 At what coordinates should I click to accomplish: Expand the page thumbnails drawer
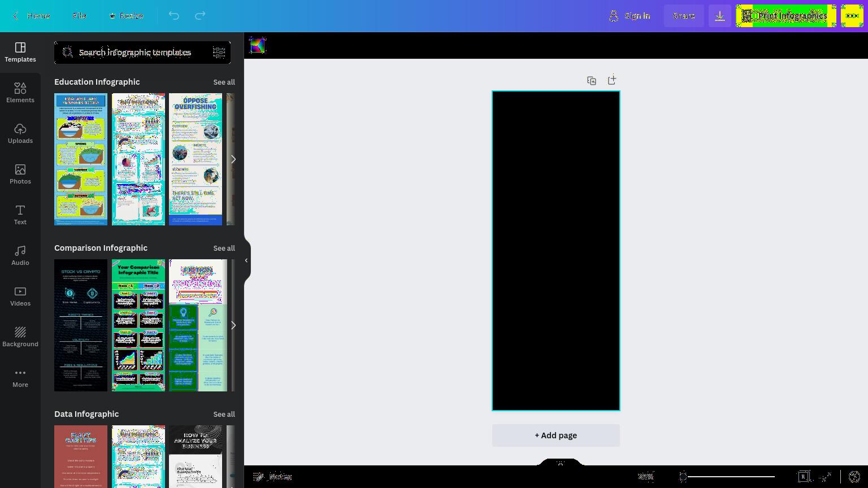tap(560, 463)
